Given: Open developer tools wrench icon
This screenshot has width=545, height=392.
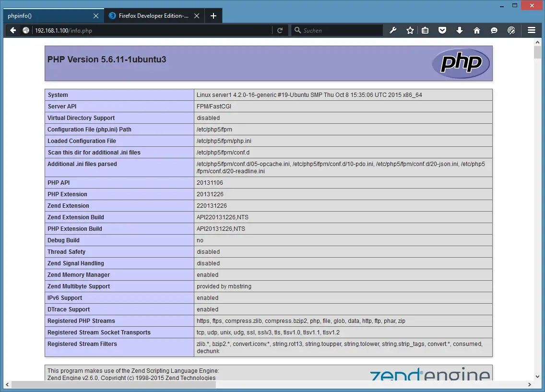Looking at the screenshot, I should tap(393, 31).
